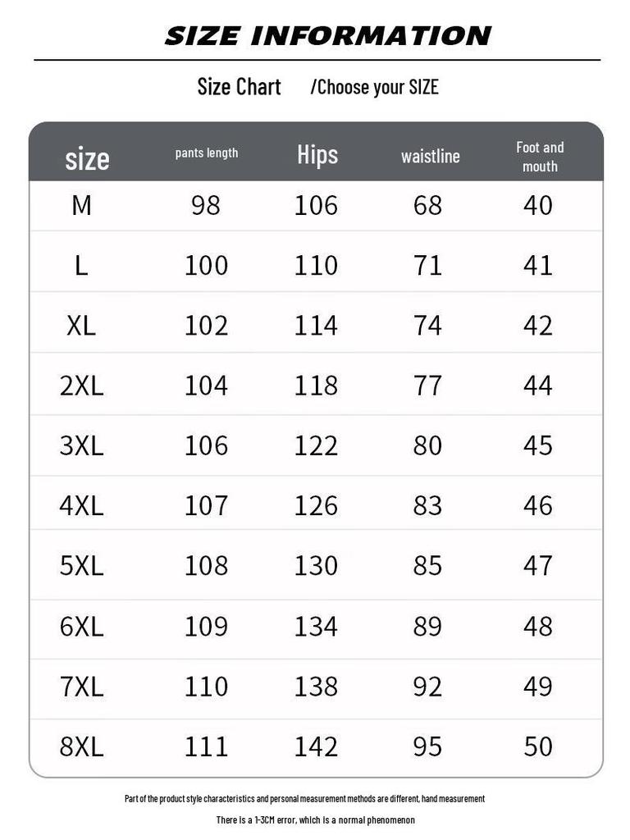Screen dimensions: 630x840
Task: Select the XL size row label
Action: tap(81, 326)
